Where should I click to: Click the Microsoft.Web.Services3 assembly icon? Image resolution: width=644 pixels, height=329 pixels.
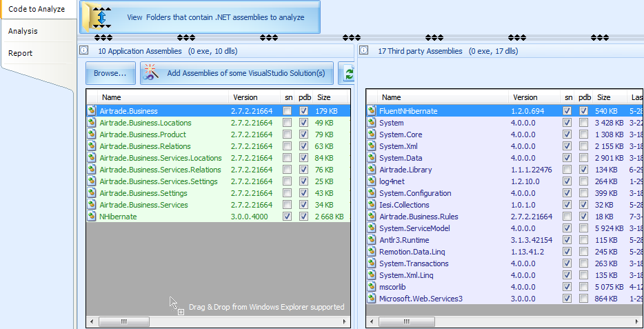pos(372,299)
